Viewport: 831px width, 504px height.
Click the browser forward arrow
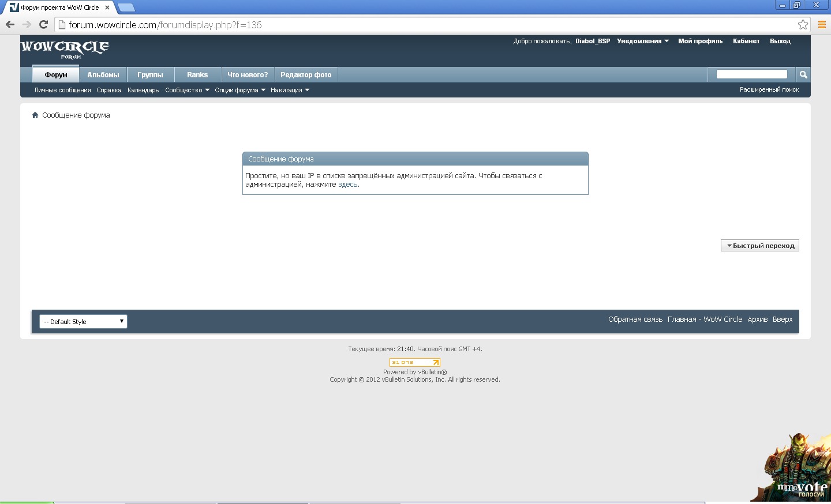tap(27, 24)
